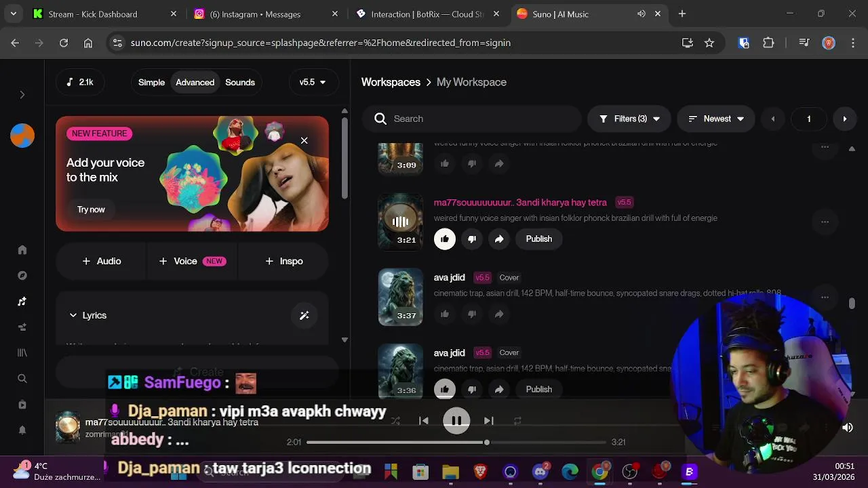This screenshot has width=868, height=488.
Task: Like the ava jdid 3:37 song
Action: (445, 314)
